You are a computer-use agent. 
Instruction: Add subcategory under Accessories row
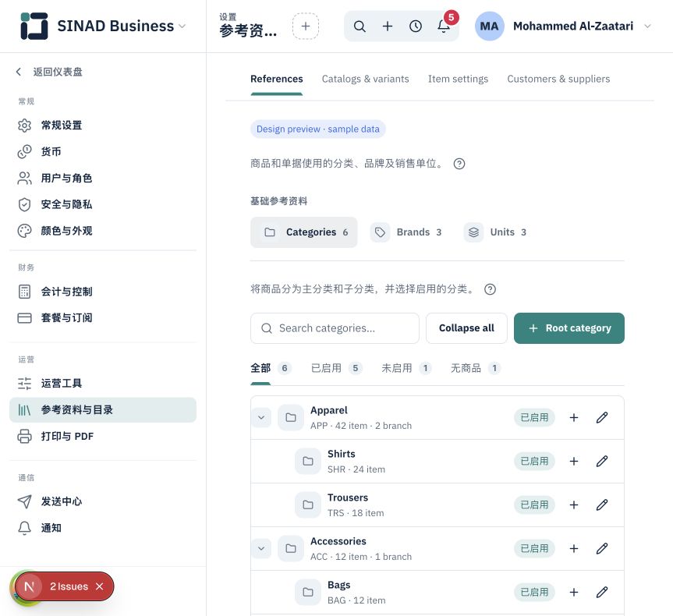click(x=573, y=549)
